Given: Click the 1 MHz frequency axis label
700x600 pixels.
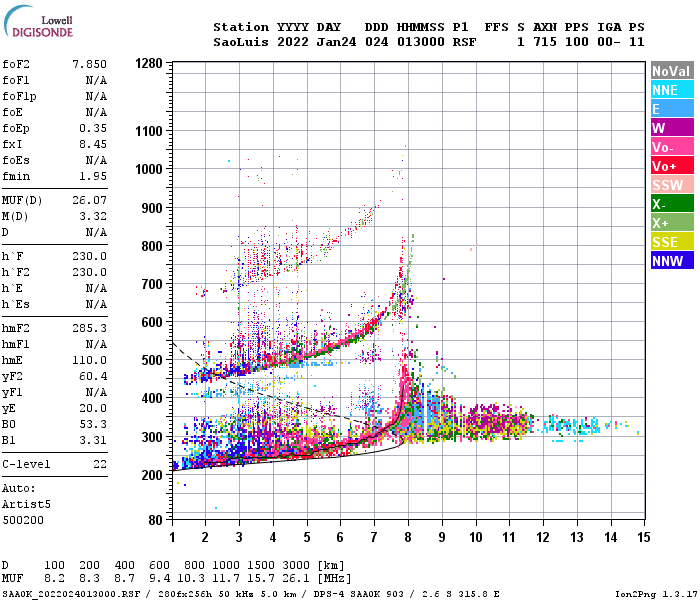Looking at the screenshot, I should 172,537.
